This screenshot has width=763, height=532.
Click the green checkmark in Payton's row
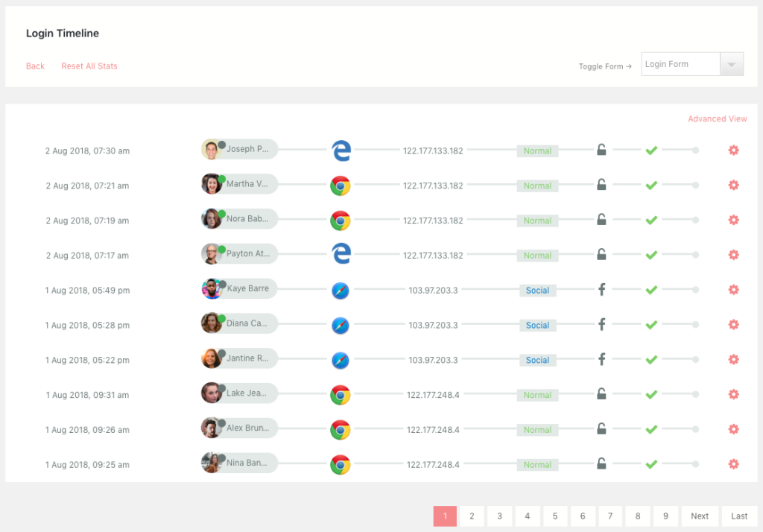[651, 255]
